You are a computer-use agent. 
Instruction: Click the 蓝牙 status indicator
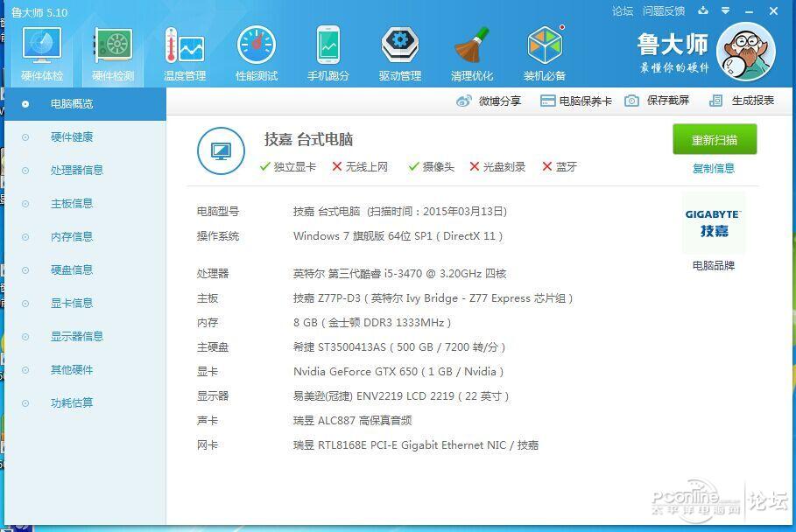point(560,167)
